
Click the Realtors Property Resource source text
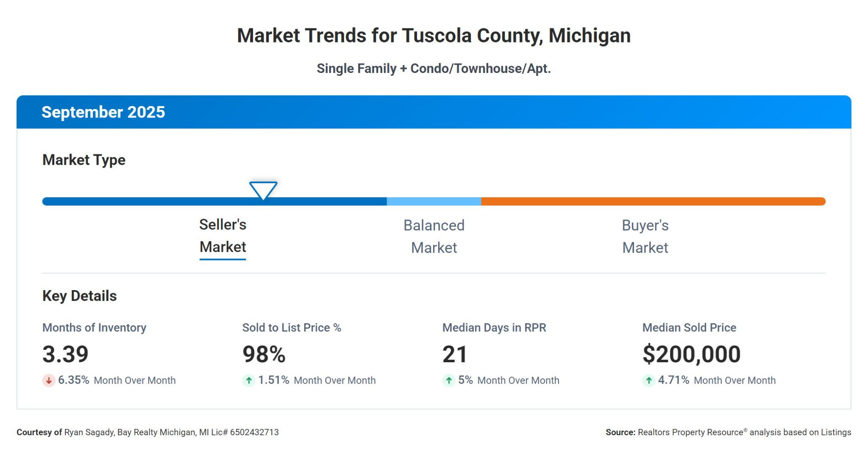(728, 432)
